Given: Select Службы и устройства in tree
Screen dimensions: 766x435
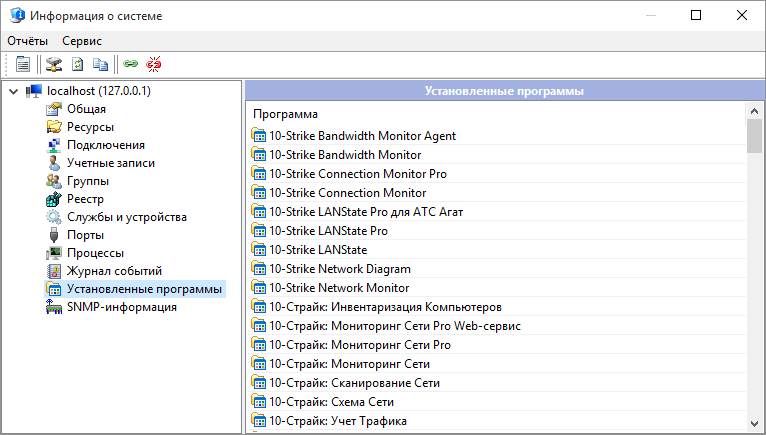Looking at the screenshot, I should point(127,217).
